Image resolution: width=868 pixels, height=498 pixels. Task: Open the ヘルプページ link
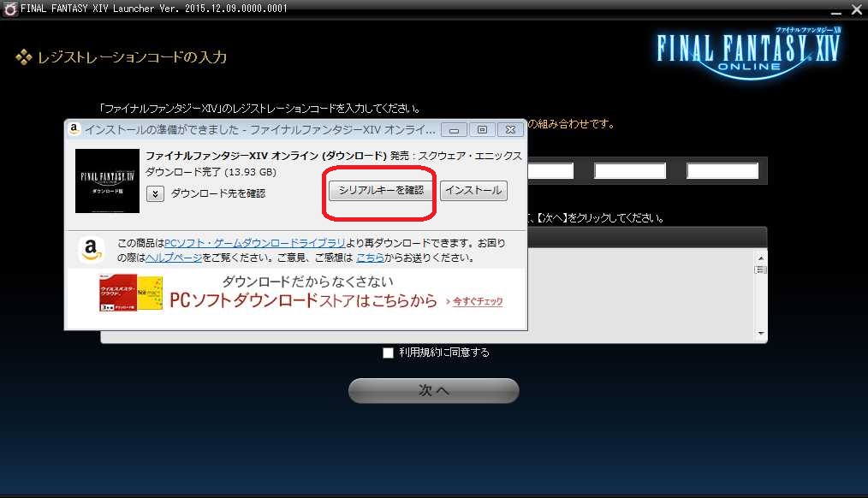[x=174, y=258]
